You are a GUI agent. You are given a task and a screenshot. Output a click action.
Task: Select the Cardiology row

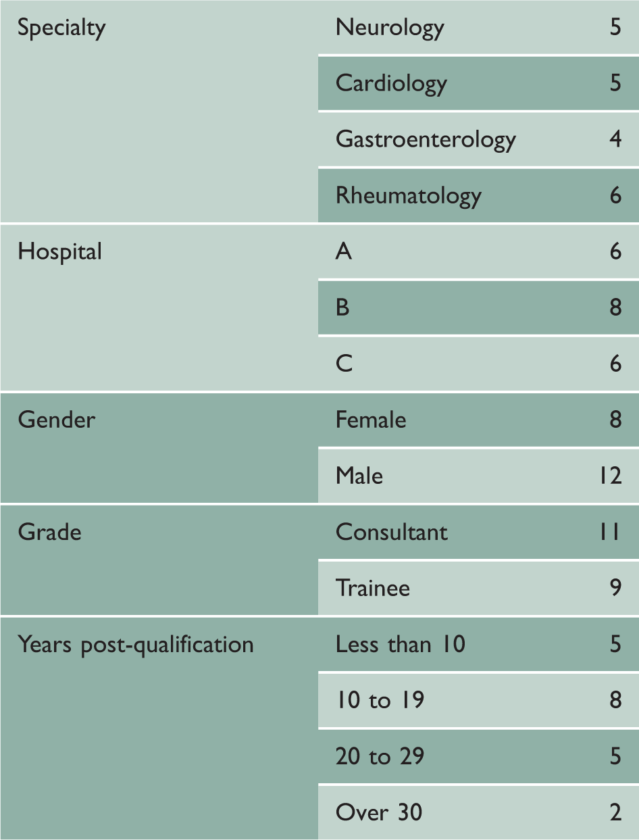click(x=478, y=83)
